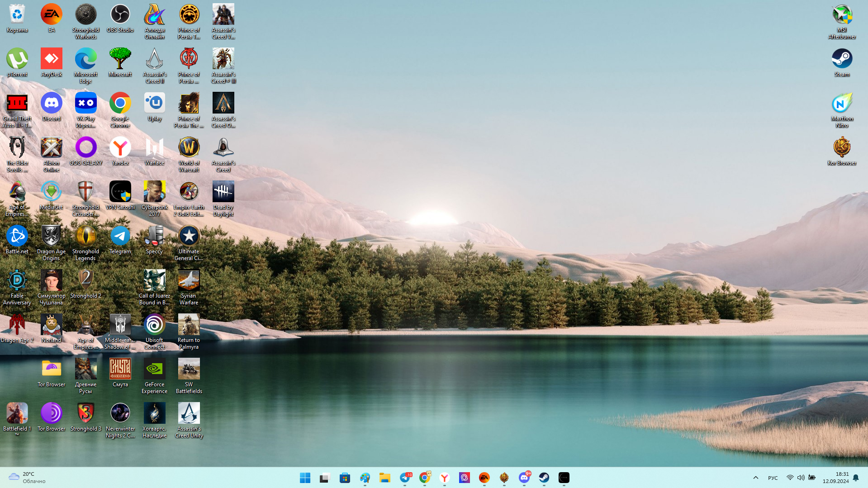Open Хогвартс. Наследие shortcut

coord(155,421)
